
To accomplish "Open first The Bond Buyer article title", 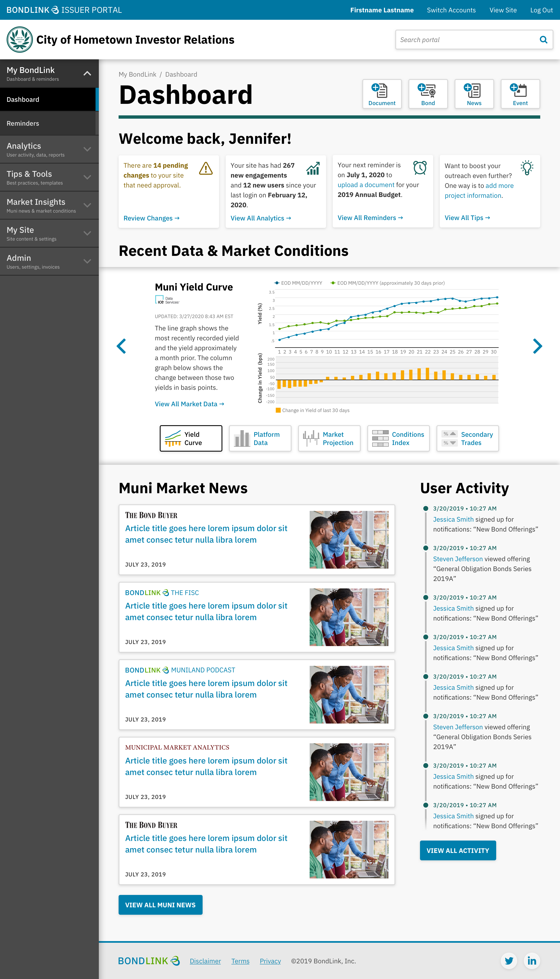I will tap(206, 534).
